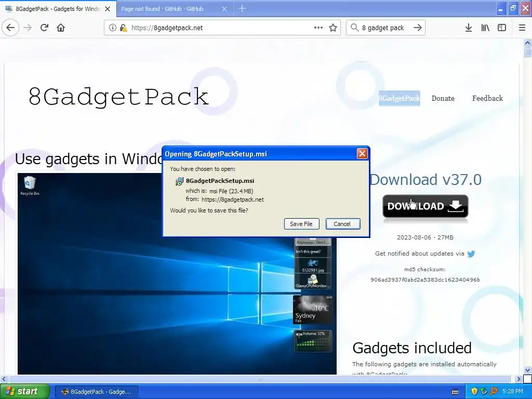The width and height of the screenshot is (532, 399).
Task: Select the 8GadgetPack browser tab
Action: [x=58, y=9]
